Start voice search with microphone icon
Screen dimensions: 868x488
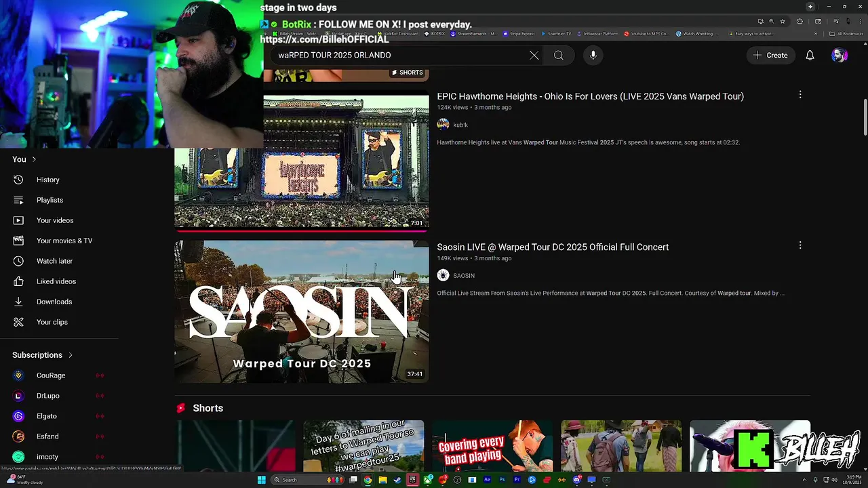click(593, 56)
